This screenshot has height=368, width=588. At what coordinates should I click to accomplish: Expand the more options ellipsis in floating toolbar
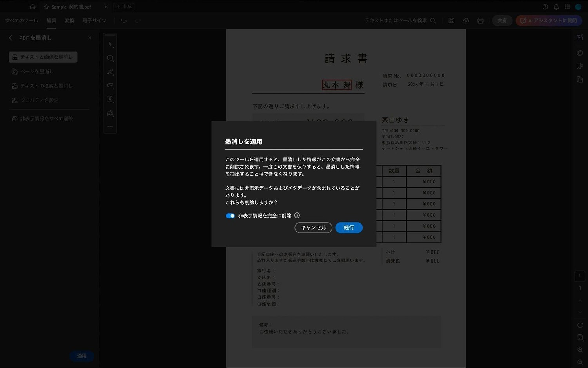pyautogui.click(x=110, y=126)
